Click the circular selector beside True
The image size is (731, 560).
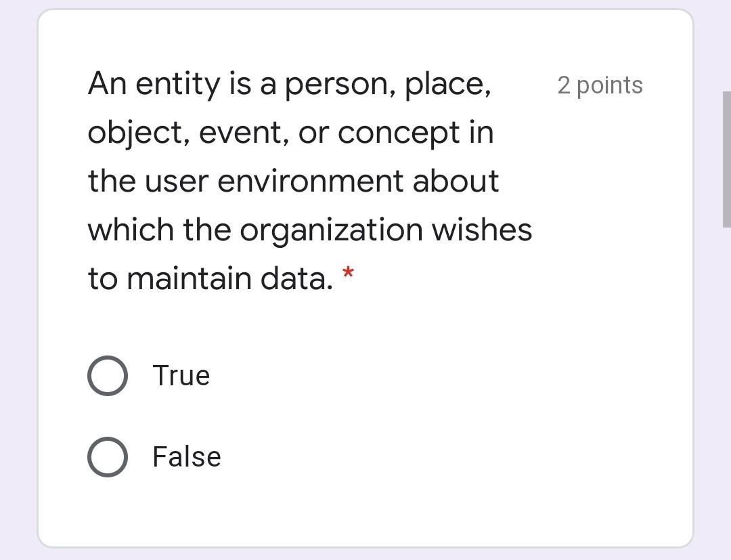click(x=107, y=375)
